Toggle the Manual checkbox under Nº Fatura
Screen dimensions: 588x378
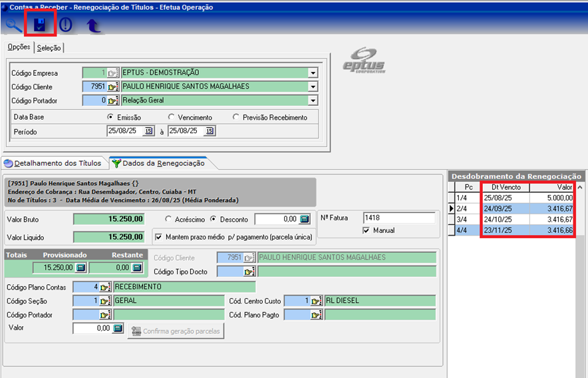coord(366,230)
